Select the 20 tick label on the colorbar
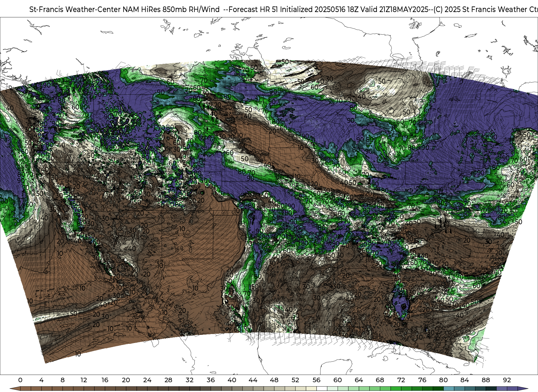Screen dimensions: 538x392 pos(126,380)
